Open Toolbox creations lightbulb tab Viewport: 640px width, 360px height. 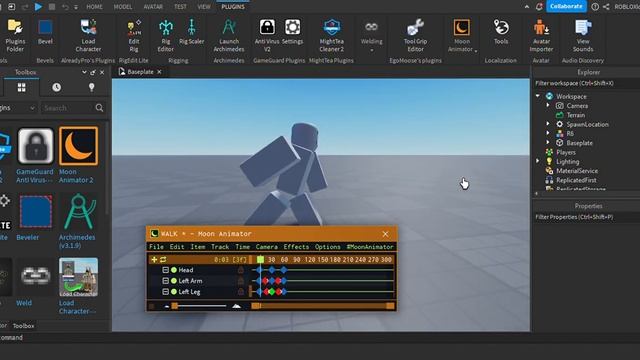coord(91,87)
